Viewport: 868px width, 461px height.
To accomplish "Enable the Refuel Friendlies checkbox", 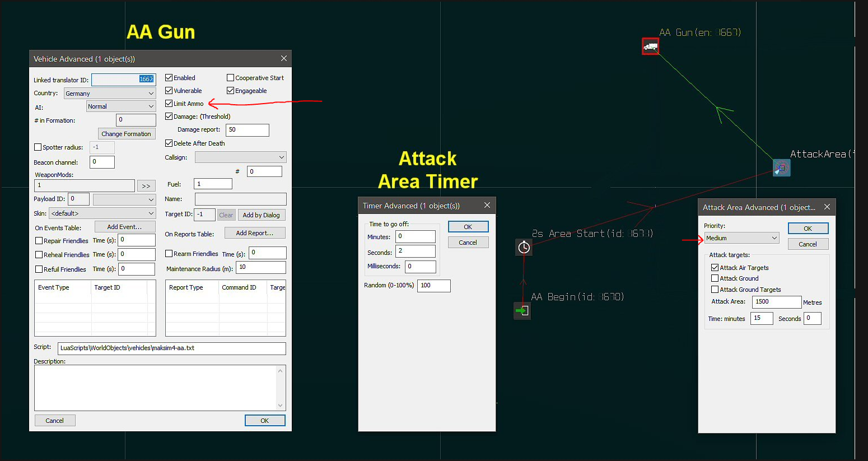I will pyautogui.click(x=39, y=269).
